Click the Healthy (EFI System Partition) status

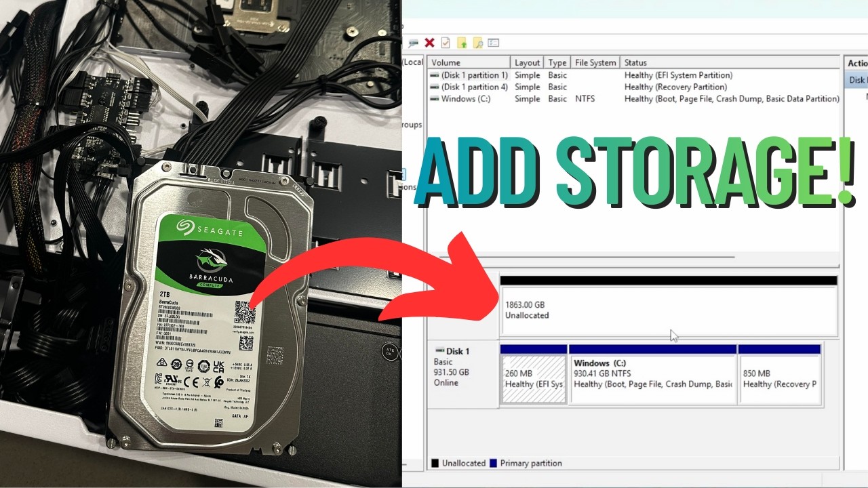pyautogui.click(x=678, y=75)
